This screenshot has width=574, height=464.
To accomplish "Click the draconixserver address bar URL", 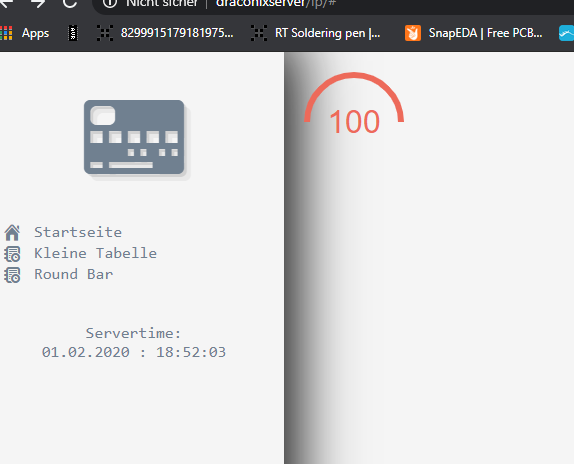I will point(276,3).
